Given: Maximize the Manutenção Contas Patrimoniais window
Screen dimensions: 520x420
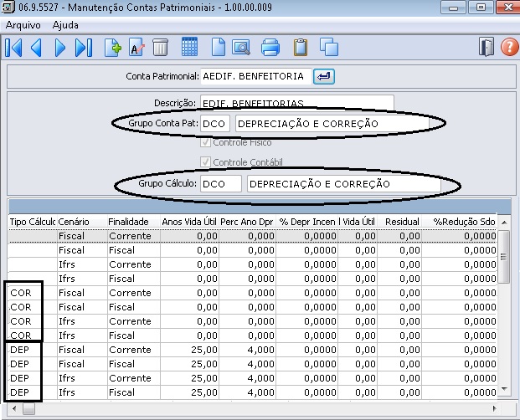Looking at the screenshot, I should (481, 8).
